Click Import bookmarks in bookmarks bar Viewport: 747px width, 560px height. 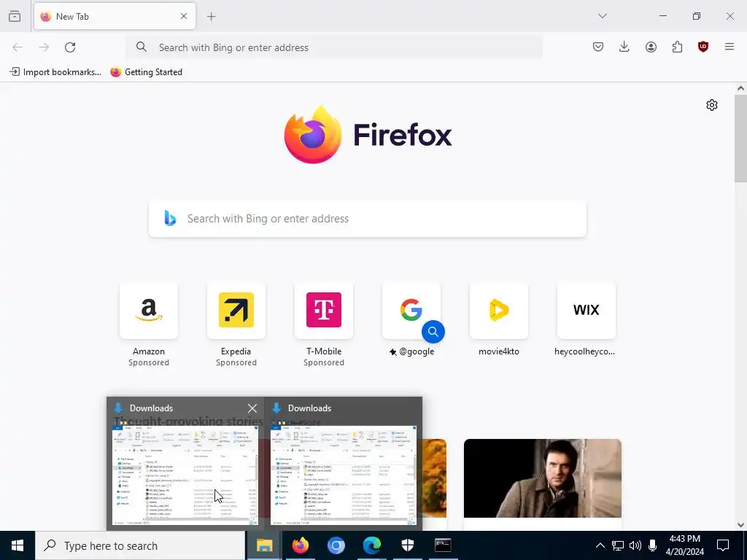55,72
